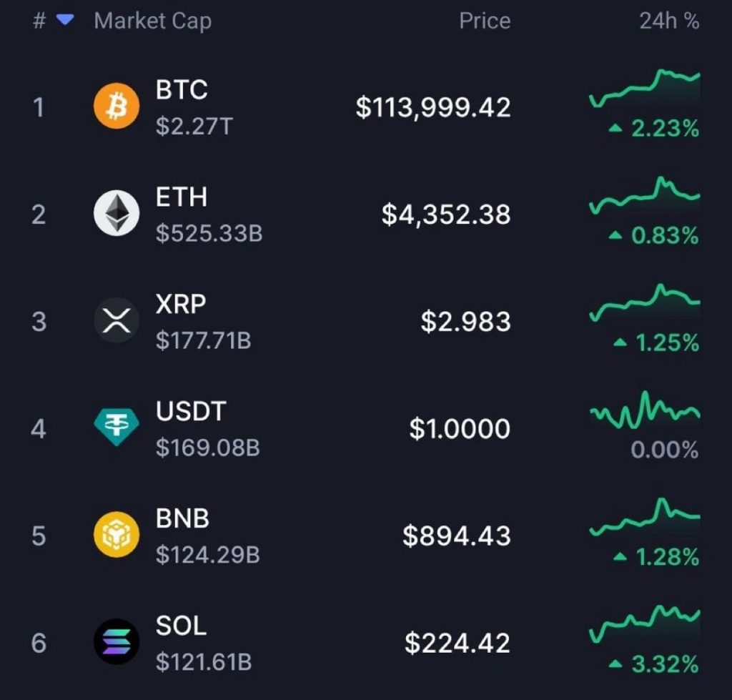Open the rank sort dropdown arrow
This screenshot has height=700, width=732.
coord(65,21)
